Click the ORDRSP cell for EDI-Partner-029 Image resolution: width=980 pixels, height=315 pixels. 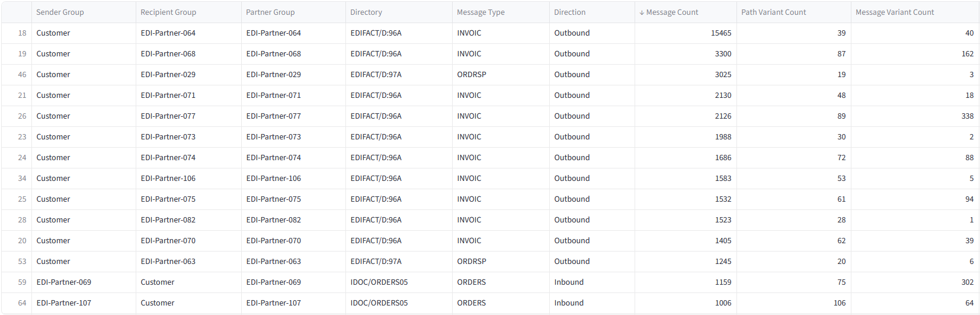click(x=472, y=75)
